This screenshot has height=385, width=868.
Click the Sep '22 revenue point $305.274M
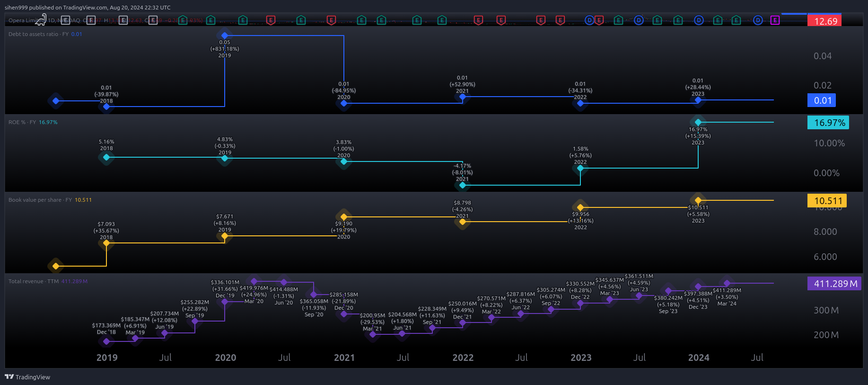pyautogui.click(x=551, y=309)
